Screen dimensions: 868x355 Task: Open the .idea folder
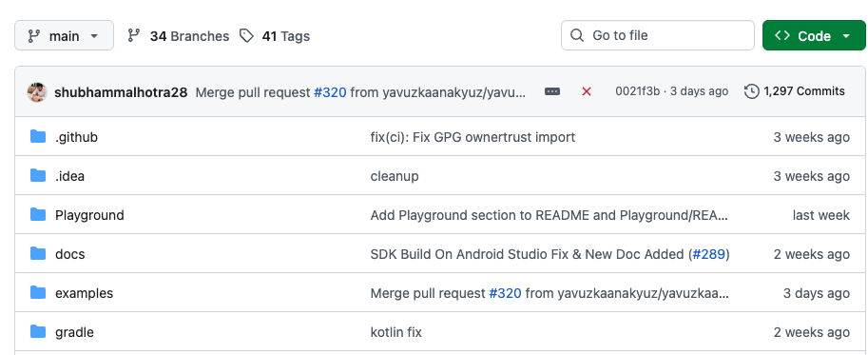point(69,176)
